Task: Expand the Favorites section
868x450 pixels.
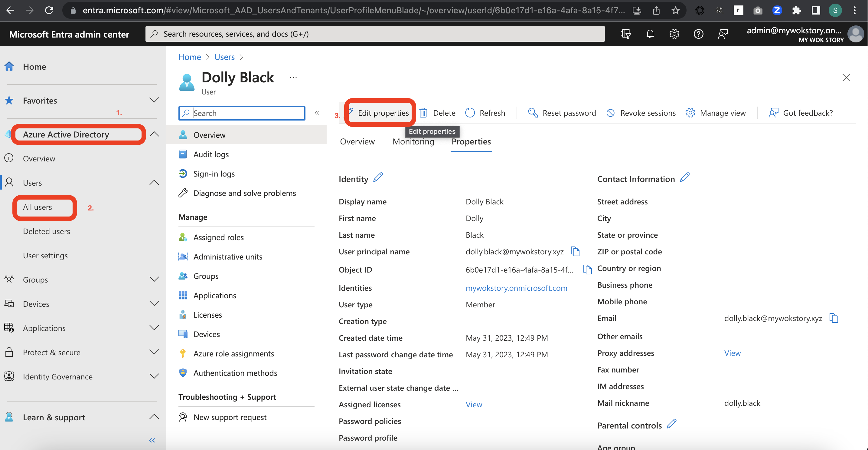Action: [154, 100]
